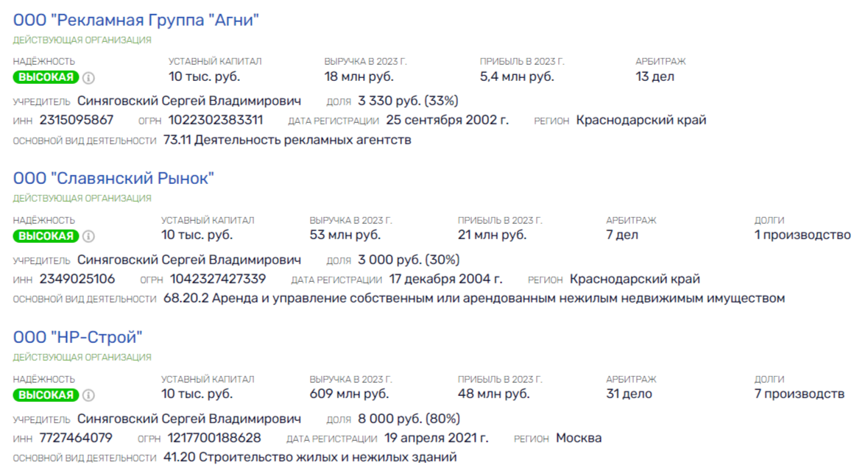This screenshot has height=474, width=868.
Task: Click ВЫСОКАЯ badge of Славянский Рынок
Action: point(46,236)
